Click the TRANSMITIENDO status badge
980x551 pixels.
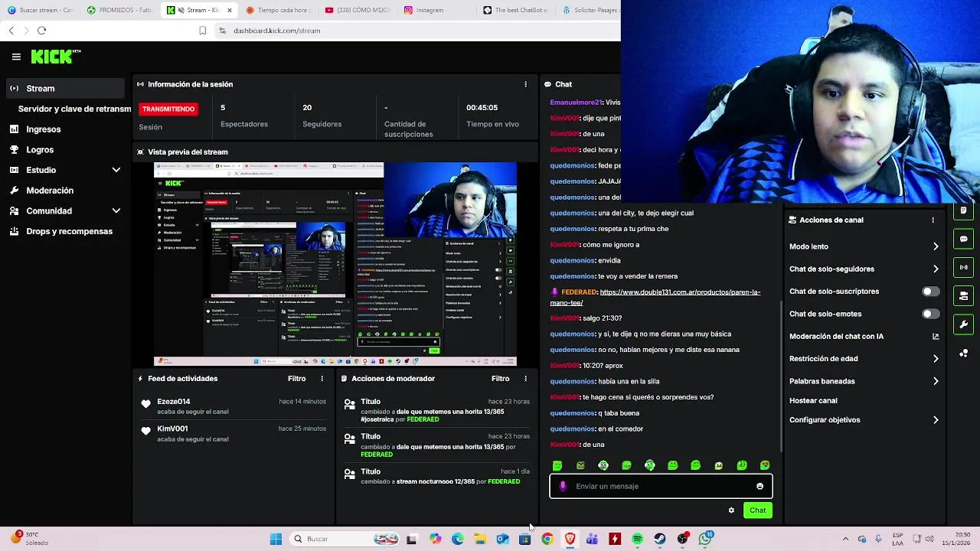(168, 109)
